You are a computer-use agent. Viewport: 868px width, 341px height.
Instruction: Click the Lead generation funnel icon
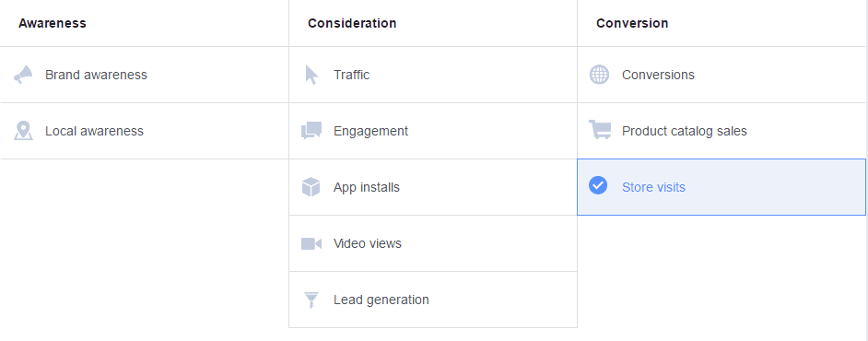(311, 300)
